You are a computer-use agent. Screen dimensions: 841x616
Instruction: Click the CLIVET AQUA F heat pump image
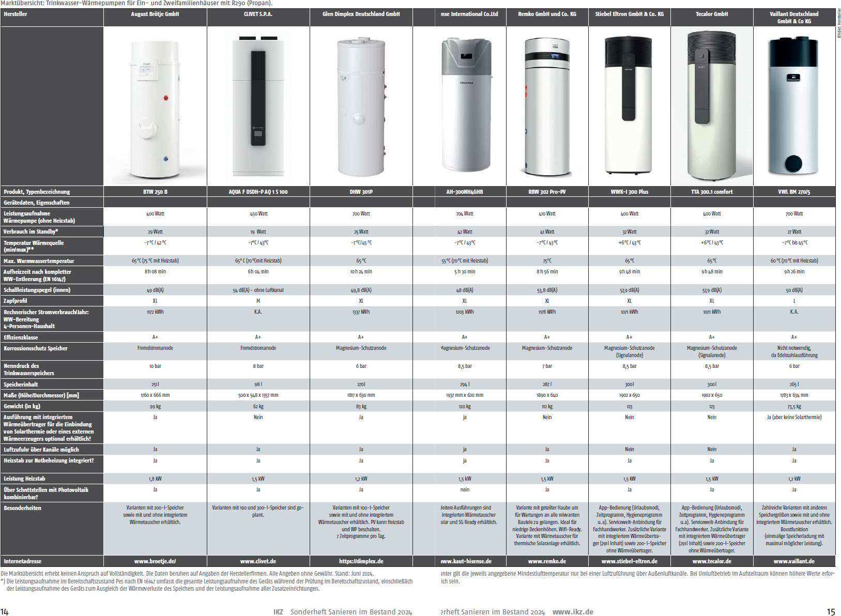pyautogui.click(x=258, y=106)
